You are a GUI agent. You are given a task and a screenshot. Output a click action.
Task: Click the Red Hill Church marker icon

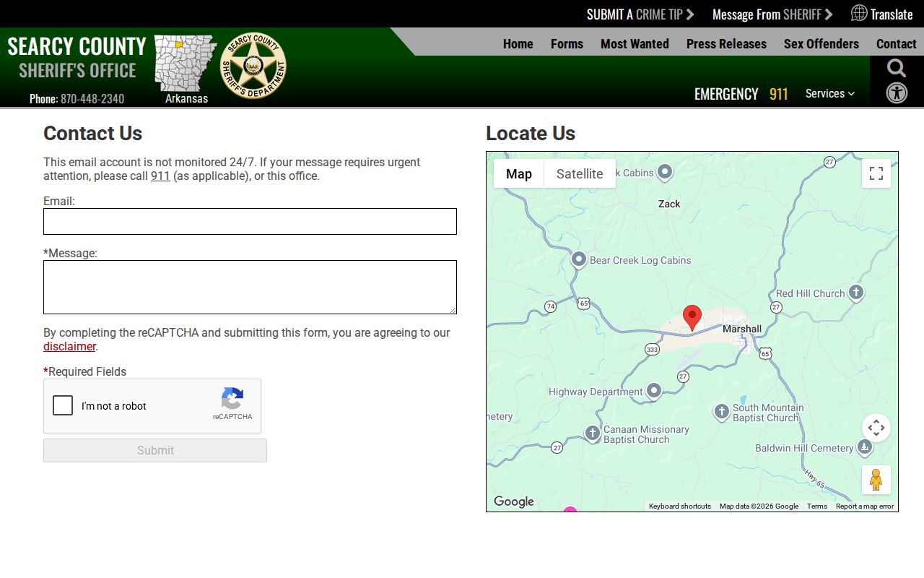[x=856, y=293]
